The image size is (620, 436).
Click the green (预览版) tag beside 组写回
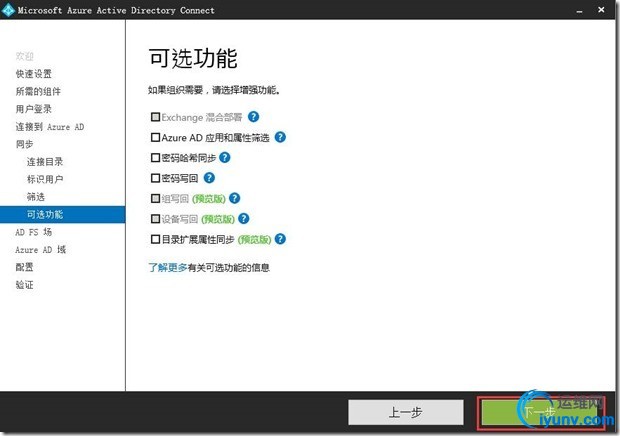click(x=209, y=199)
